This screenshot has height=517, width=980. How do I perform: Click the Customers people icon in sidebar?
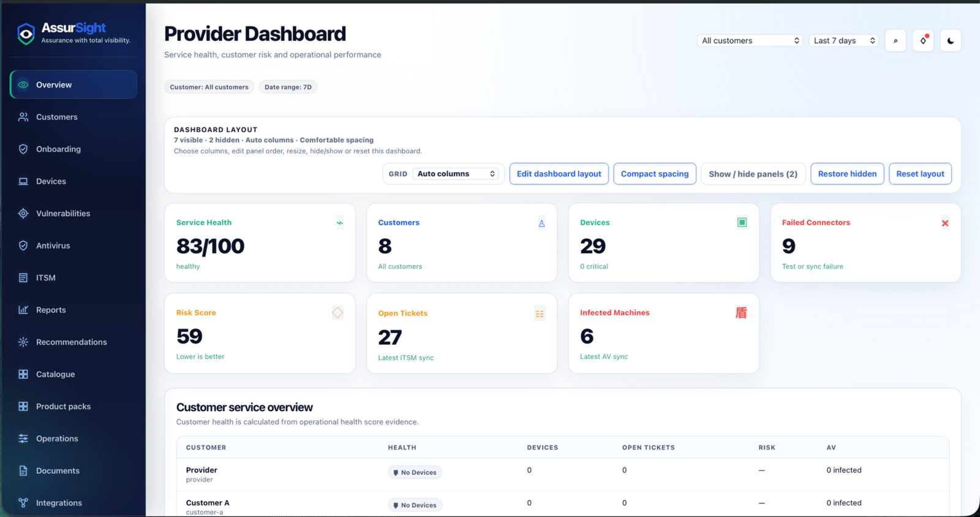tap(23, 117)
